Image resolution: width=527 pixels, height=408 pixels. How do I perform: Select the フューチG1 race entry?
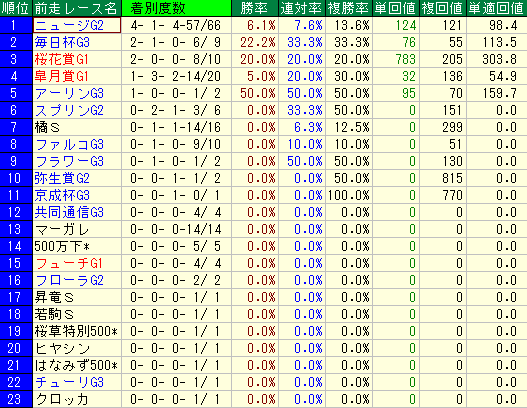(69, 263)
